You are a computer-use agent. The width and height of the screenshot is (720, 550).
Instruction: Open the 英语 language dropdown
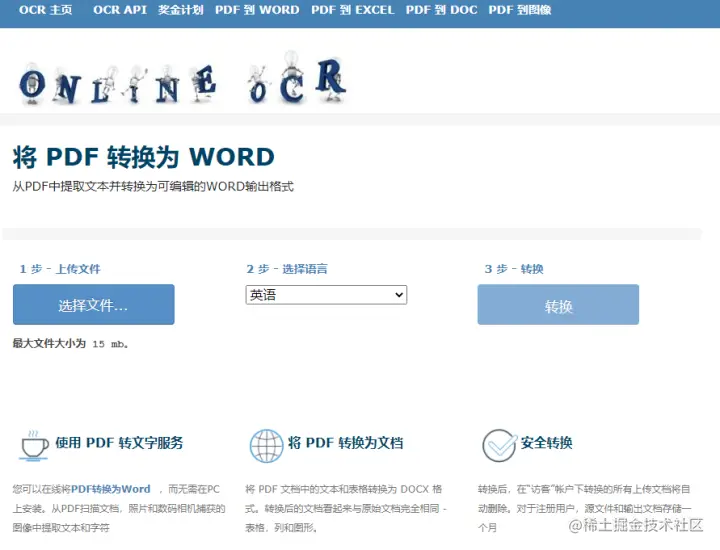(x=326, y=295)
